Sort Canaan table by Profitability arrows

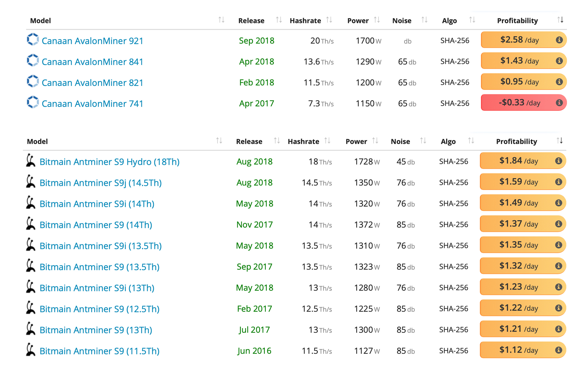[x=560, y=20]
